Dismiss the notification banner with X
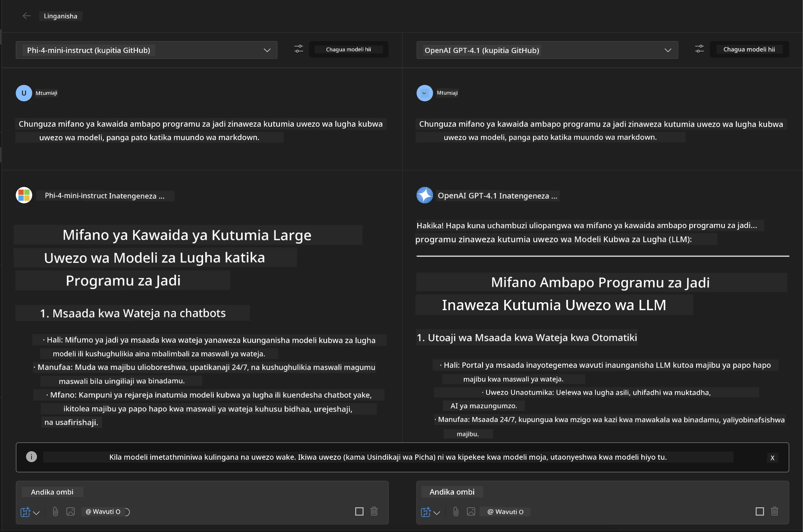This screenshot has height=532, width=803. click(772, 458)
